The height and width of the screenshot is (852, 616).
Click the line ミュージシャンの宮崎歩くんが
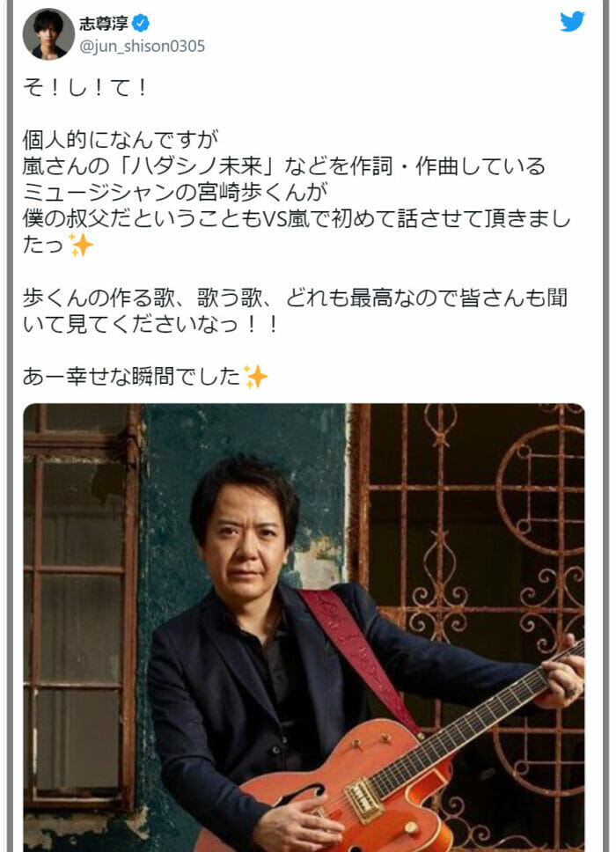175,193
